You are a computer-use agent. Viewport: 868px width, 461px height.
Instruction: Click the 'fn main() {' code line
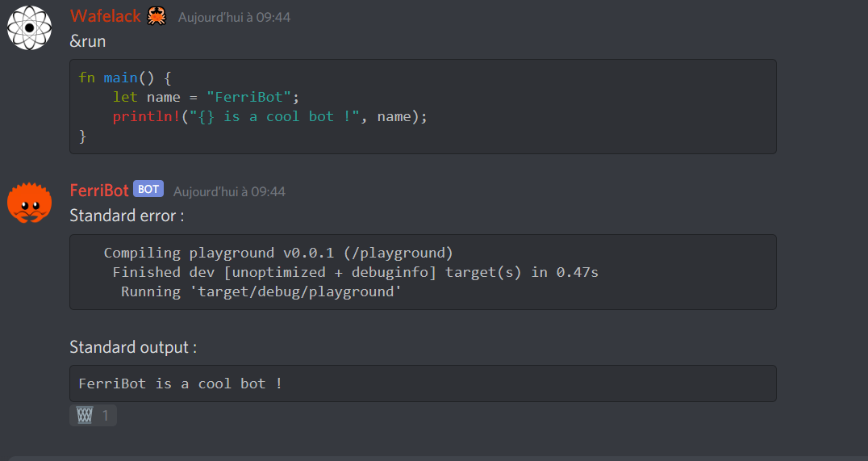click(x=125, y=78)
